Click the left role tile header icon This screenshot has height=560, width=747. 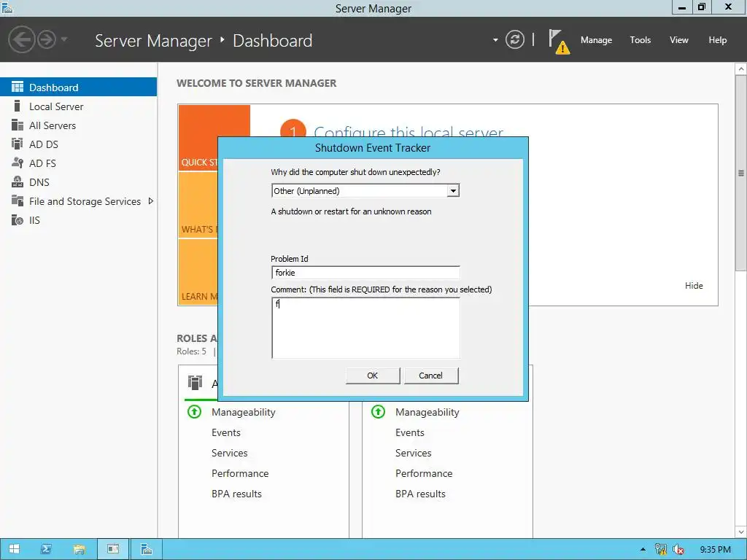point(195,382)
